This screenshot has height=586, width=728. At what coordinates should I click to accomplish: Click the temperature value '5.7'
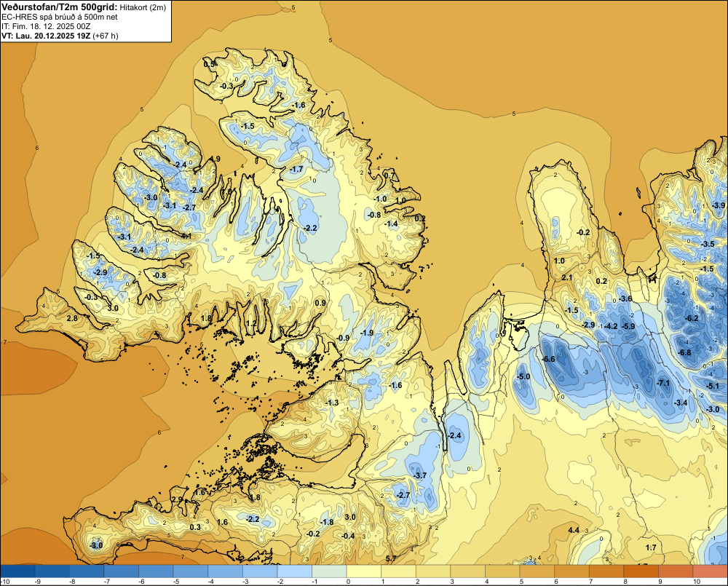tap(391, 558)
